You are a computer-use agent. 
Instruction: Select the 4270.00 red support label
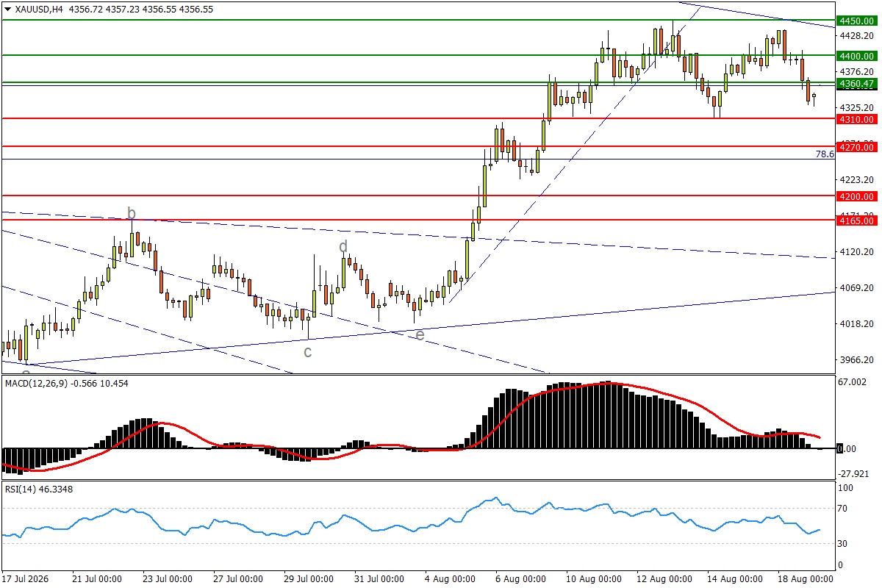[856, 148]
